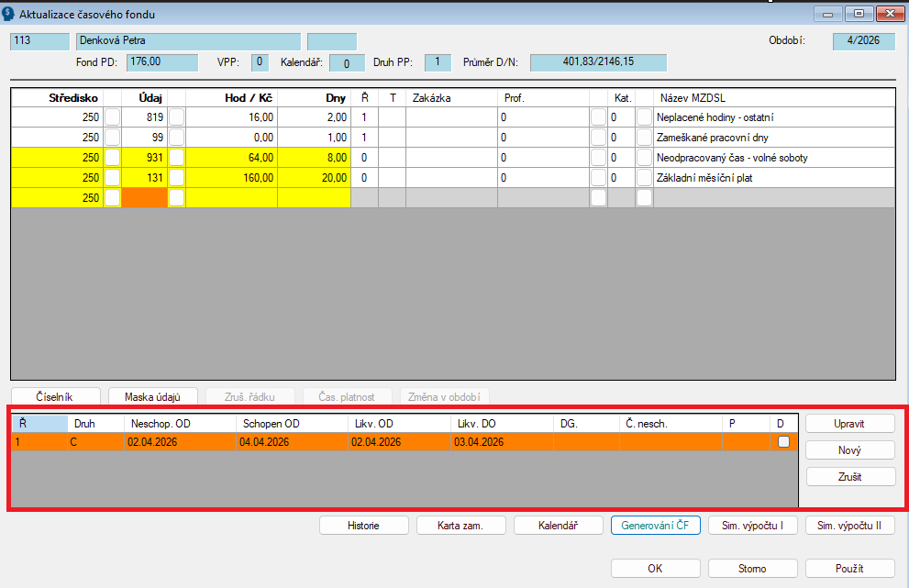Viewport: 909px width, 588px height.
Task: Click name field Denková Petra
Action: pos(188,41)
